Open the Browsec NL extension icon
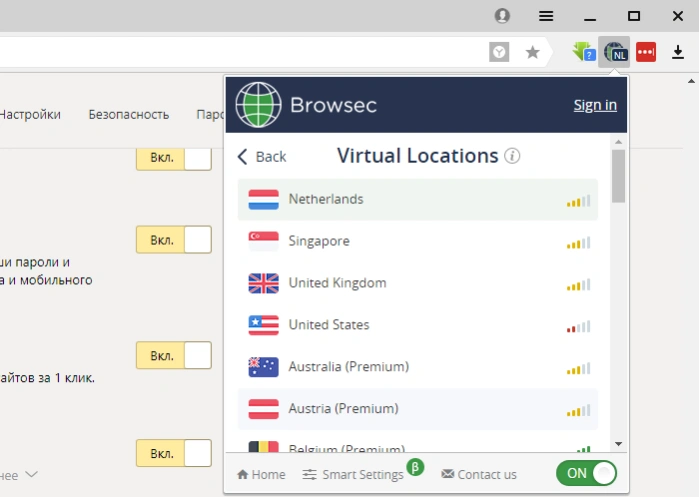 pos(615,52)
